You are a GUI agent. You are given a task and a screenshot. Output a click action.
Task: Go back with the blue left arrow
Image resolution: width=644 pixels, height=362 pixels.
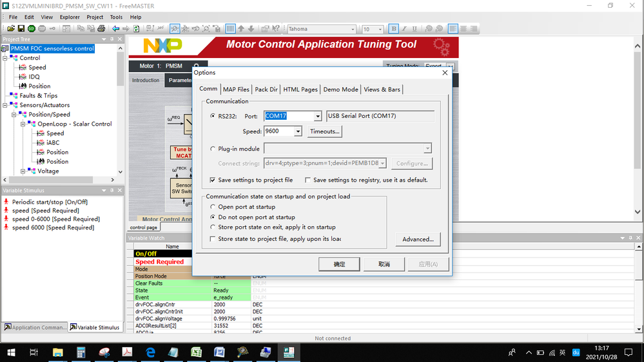point(116,29)
